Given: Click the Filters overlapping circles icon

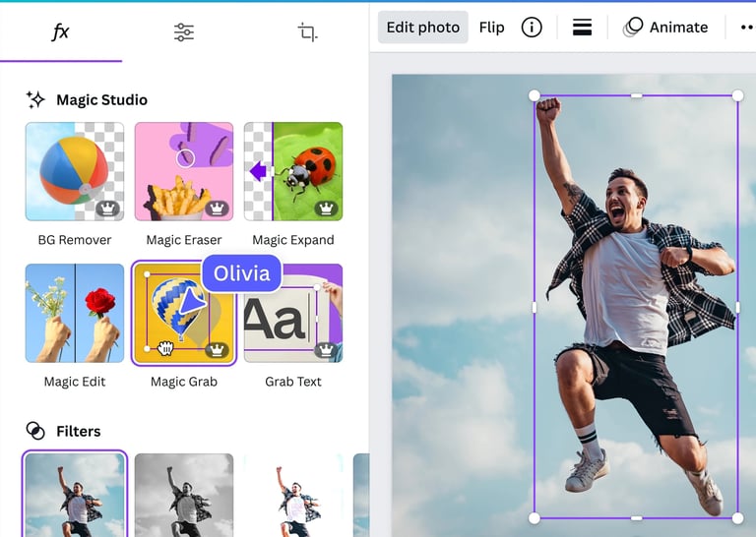Looking at the screenshot, I should (x=35, y=431).
